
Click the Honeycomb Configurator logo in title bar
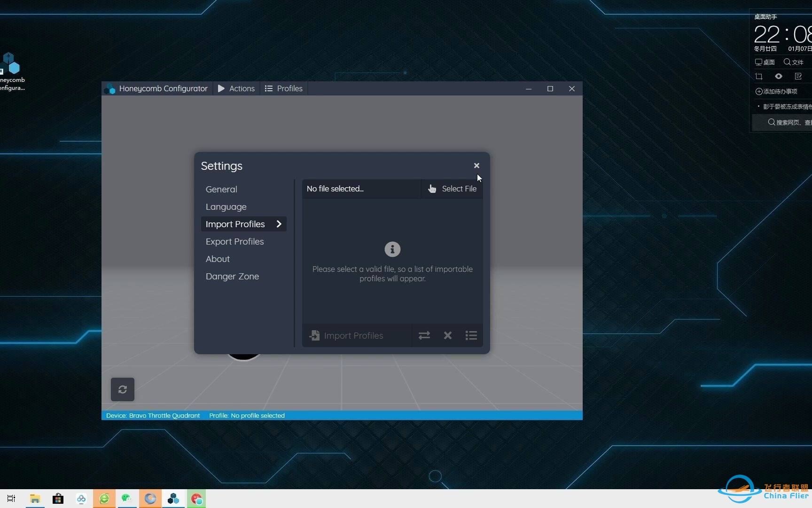pyautogui.click(x=110, y=88)
